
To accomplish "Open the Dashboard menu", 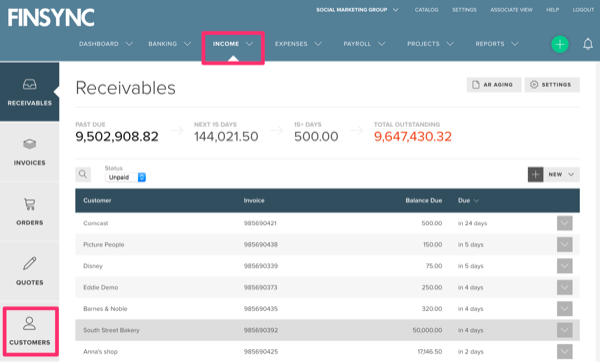I will (x=106, y=44).
